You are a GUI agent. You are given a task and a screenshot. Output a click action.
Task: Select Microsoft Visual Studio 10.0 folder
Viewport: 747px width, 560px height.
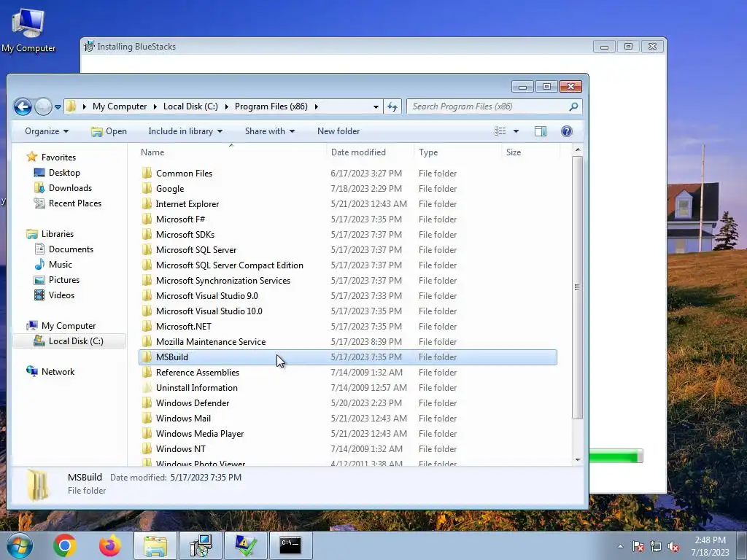point(209,311)
